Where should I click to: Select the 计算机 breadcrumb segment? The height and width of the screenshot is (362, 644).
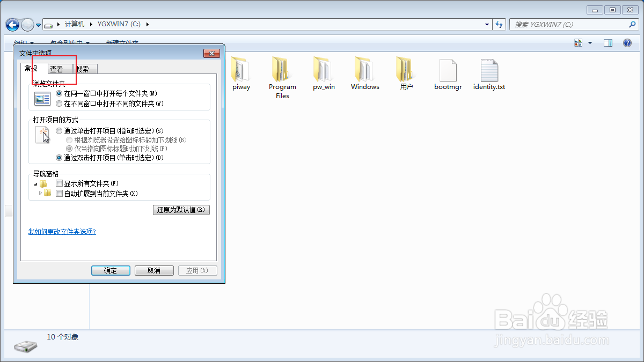click(75, 24)
